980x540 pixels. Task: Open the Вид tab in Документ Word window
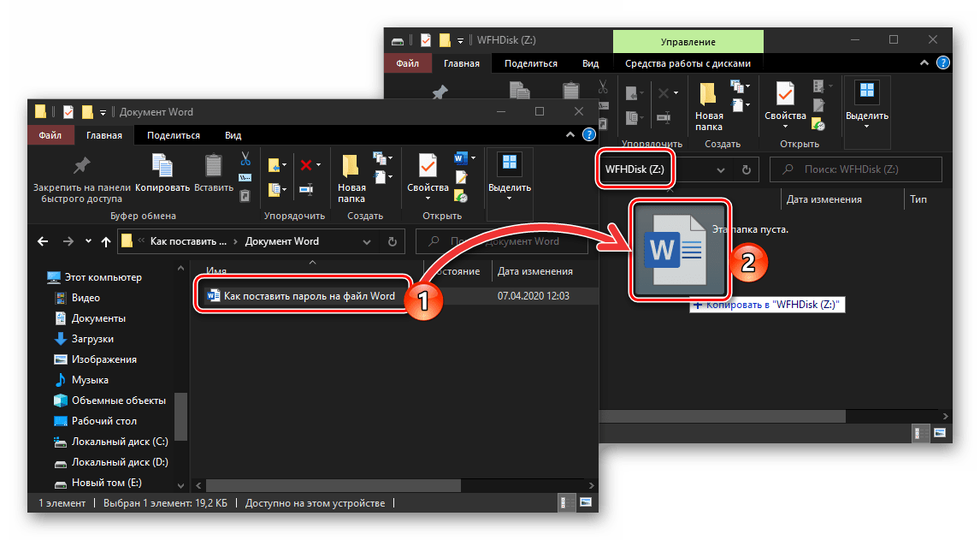(233, 135)
